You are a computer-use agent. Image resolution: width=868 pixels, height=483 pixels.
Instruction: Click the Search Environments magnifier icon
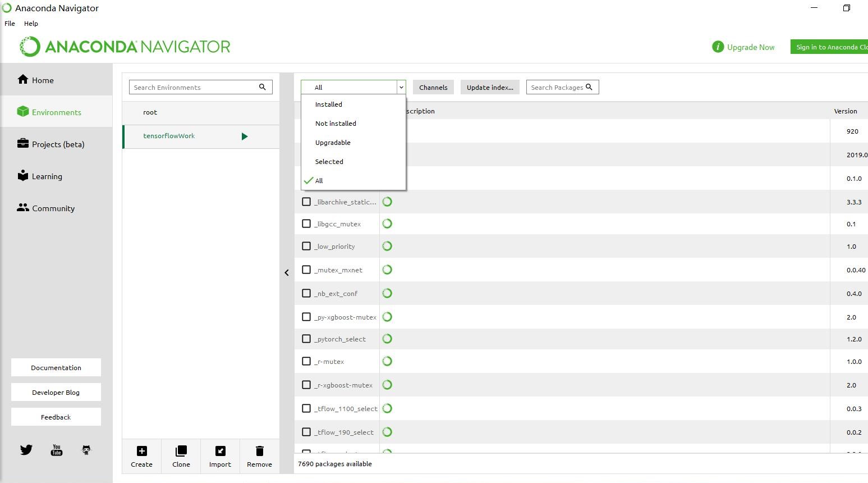pyautogui.click(x=262, y=87)
